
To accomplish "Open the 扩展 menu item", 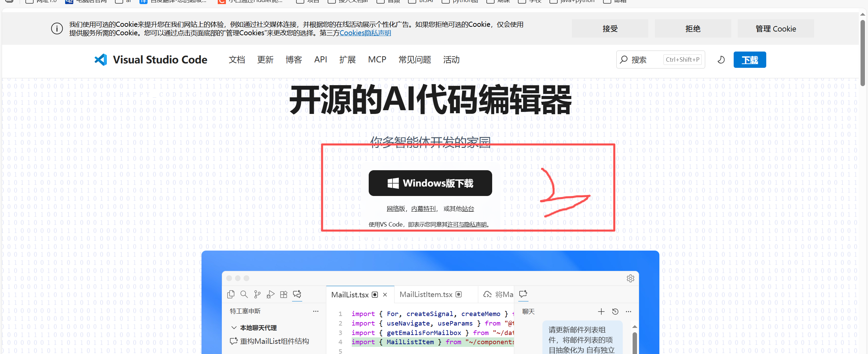I will [347, 60].
